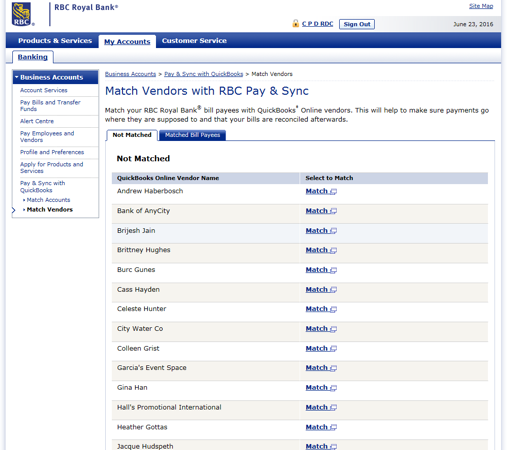Click the QuickBooks Online Vendor Name header
Viewport: 507px width, 450px height.
click(168, 178)
